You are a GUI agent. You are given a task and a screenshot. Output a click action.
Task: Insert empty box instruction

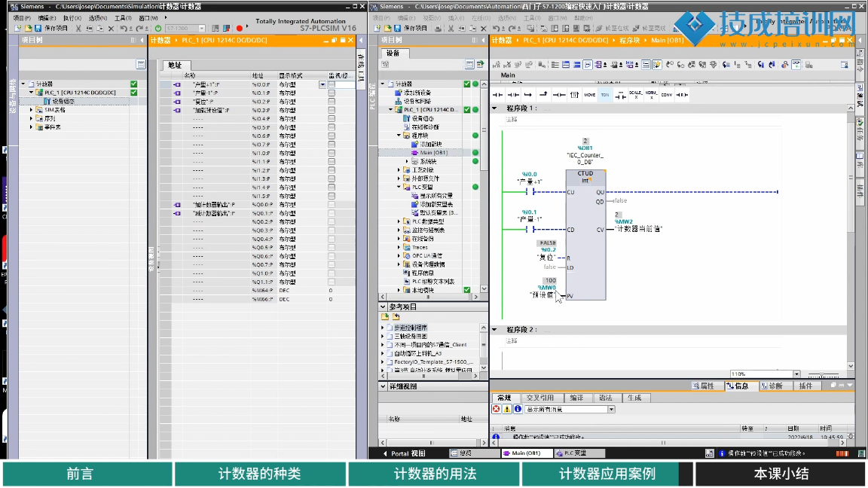[574, 95]
